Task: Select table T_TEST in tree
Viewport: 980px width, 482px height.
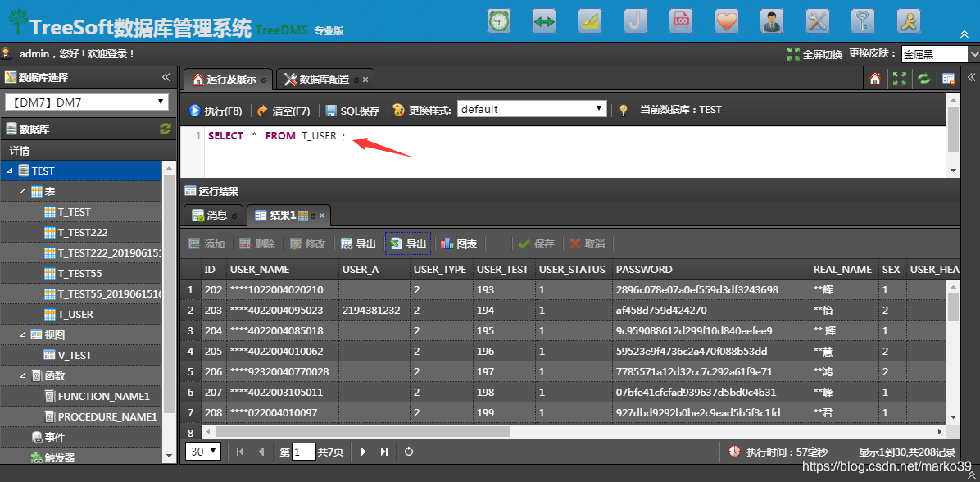Action: (x=75, y=212)
